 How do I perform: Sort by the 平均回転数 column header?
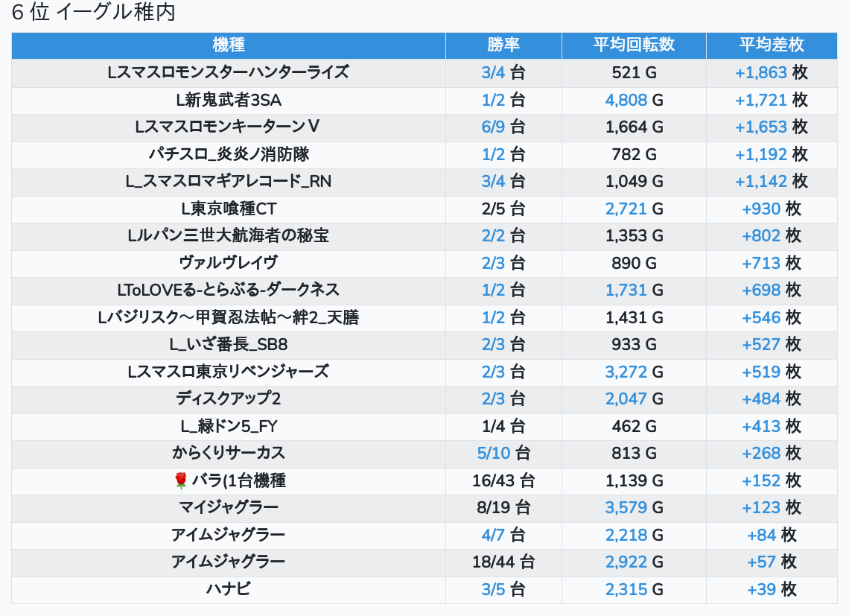click(634, 45)
